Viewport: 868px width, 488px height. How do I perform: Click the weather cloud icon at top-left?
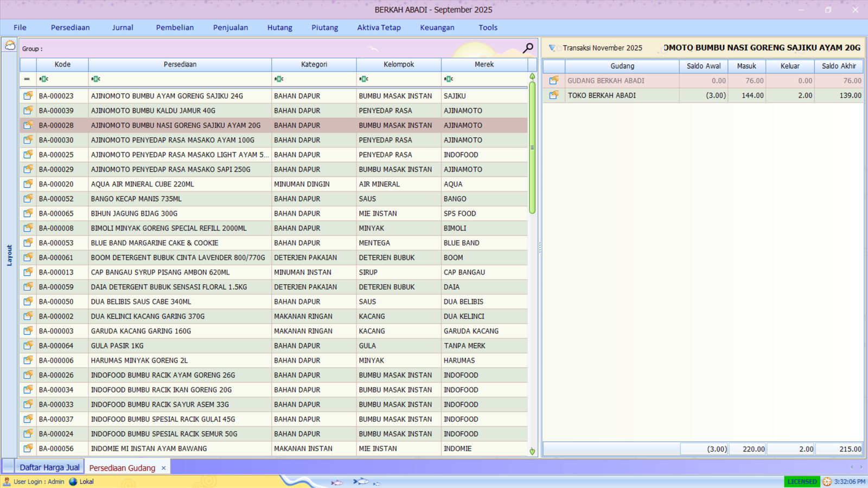[10, 45]
